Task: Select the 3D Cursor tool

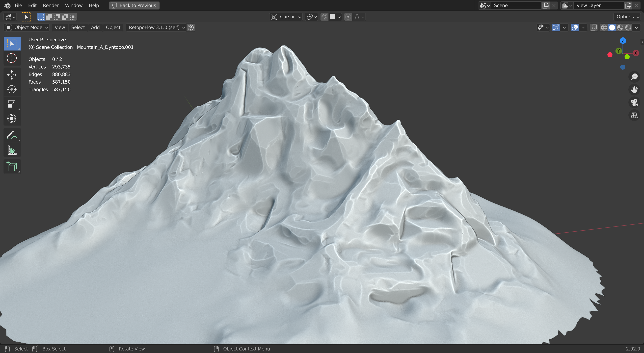Action: 12,58
